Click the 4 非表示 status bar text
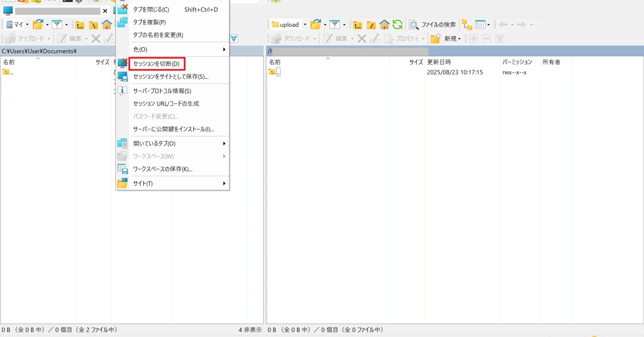This screenshot has height=337, width=644. [x=250, y=330]
